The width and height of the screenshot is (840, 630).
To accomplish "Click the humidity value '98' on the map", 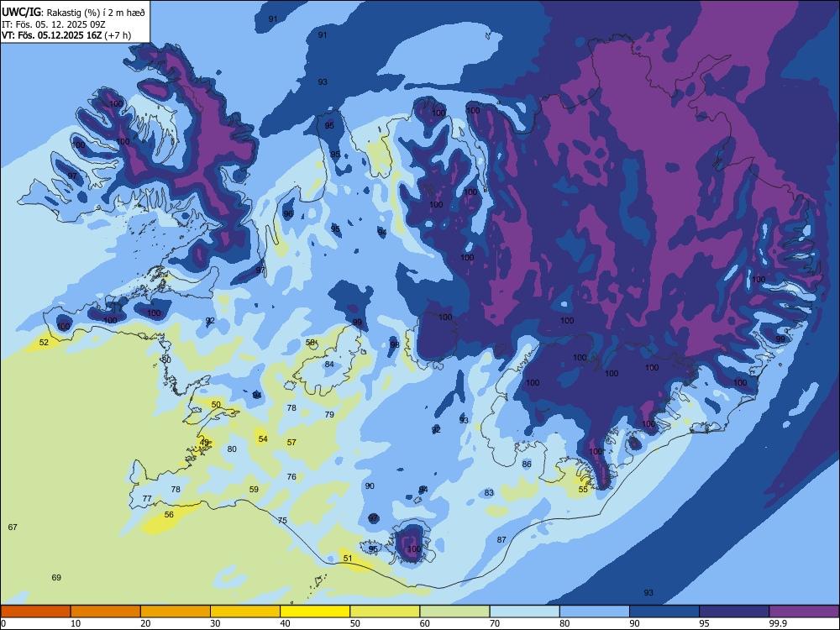I will click(395, 345).
